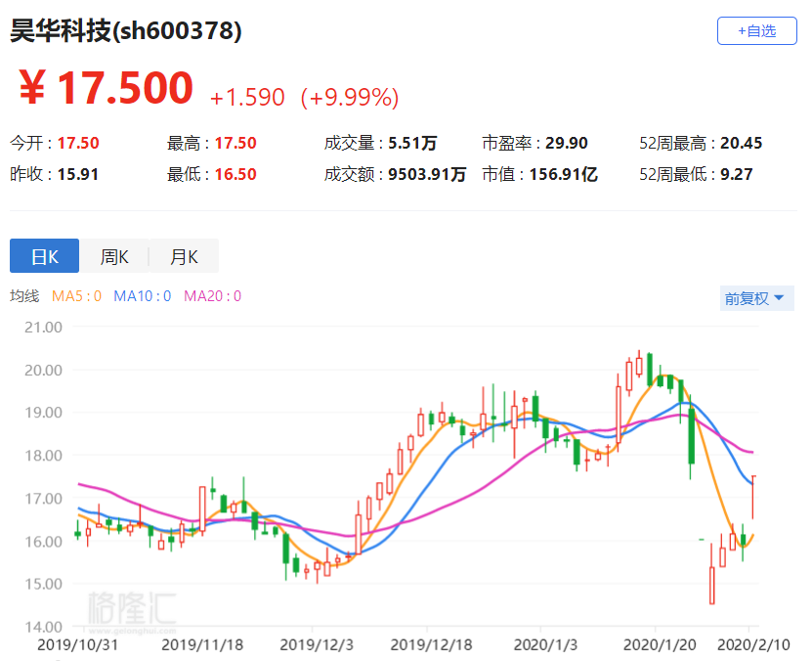This screenshot has height=661, width=812.
Task: Click the 均线 moving-average label
Action: point(24,296)
